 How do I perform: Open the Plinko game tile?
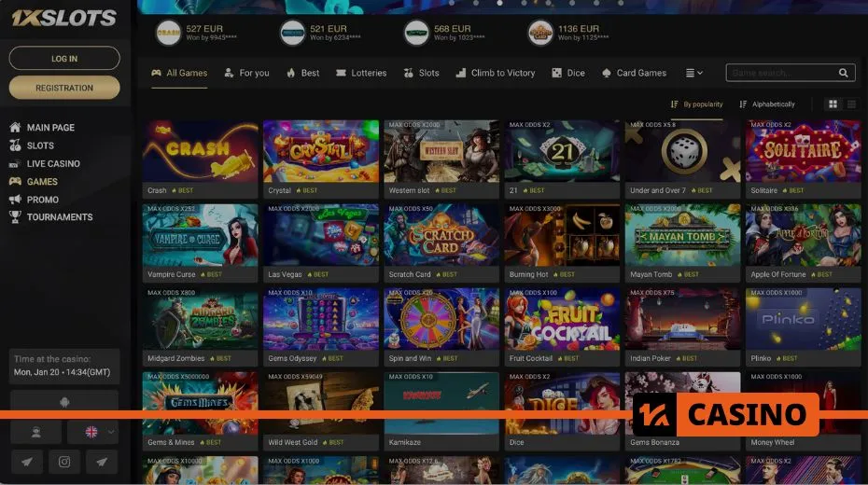(x=804, y=326)
